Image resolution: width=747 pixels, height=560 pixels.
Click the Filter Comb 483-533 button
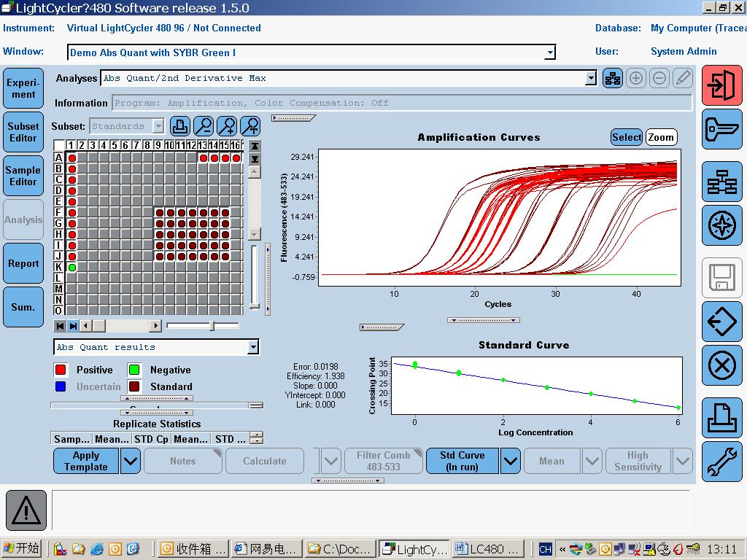point(384,461)
